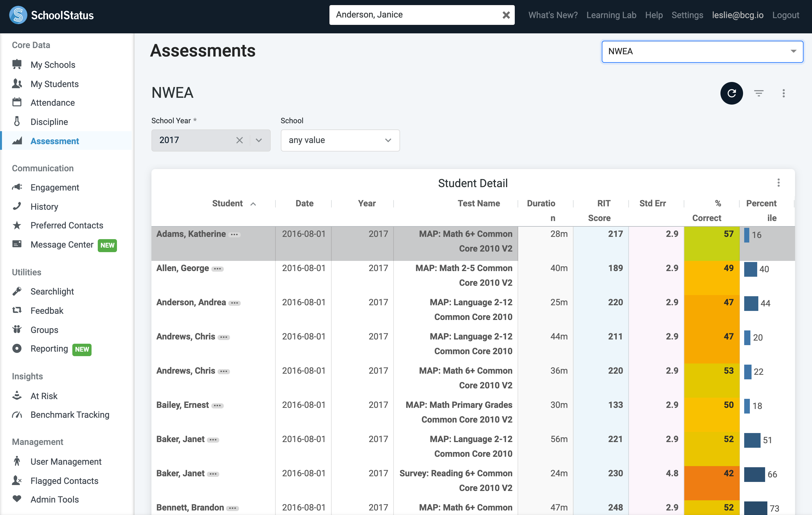This screenshot has height=515, width=812.
Task: Click the Logout link
Action: 785,15
